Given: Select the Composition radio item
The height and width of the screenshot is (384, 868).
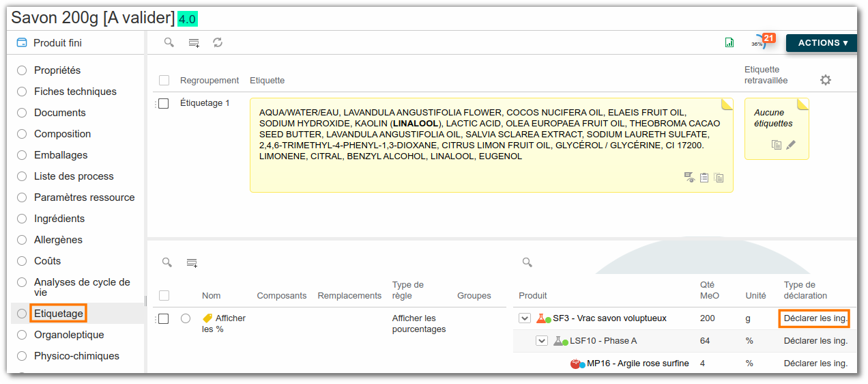Looking at the screenshot, I should 22,134.
